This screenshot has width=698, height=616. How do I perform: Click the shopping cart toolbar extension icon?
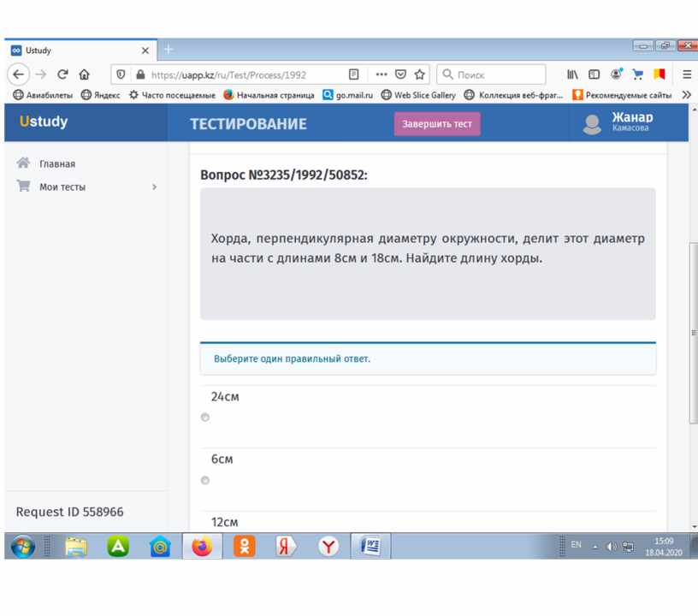point(638,74)
